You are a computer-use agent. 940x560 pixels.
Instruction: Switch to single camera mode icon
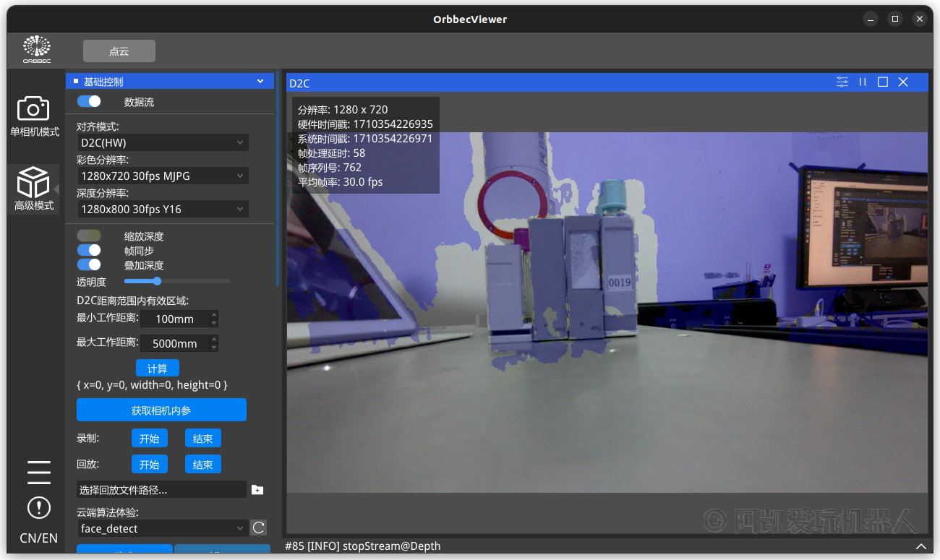(33, 108)
